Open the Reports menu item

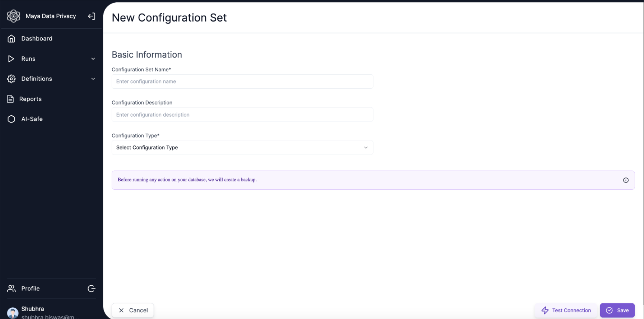[x=30, y=99]
